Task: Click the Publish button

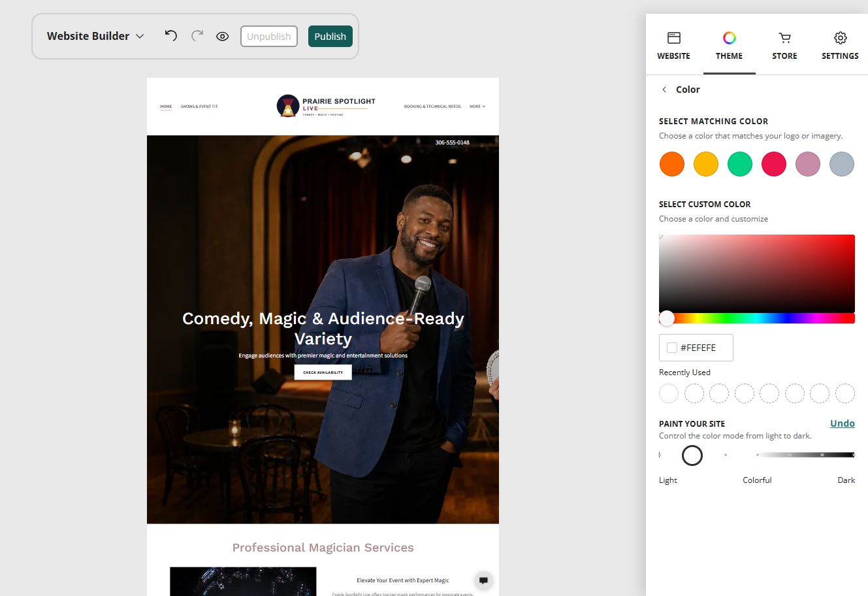Action: tap(330, 37)
